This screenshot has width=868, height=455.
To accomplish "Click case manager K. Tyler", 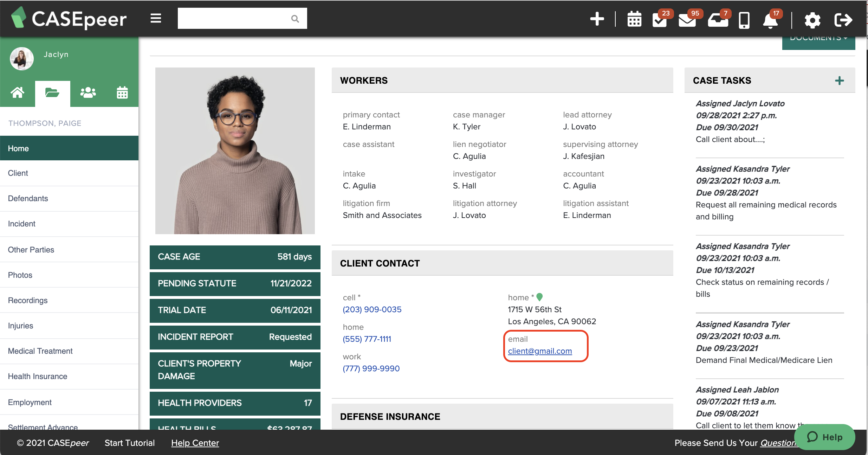I will click(467, 127).
